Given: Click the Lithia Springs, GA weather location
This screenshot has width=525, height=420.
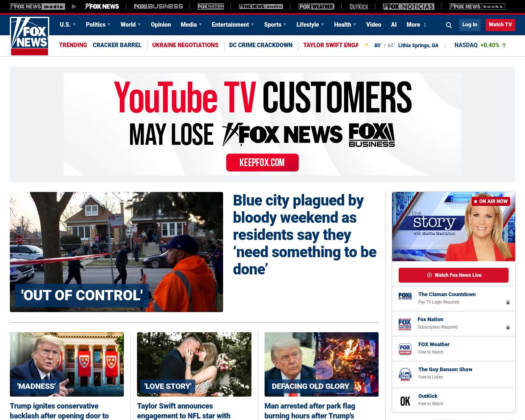Looking at the screenshot, I should (x=418, y=46).
